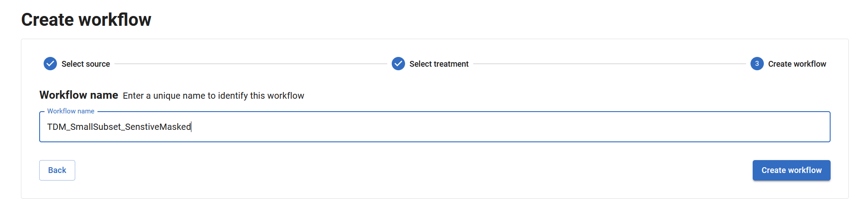Click connector line after Select treatment step
868x213 pixels.
click(x=609, y=64)
